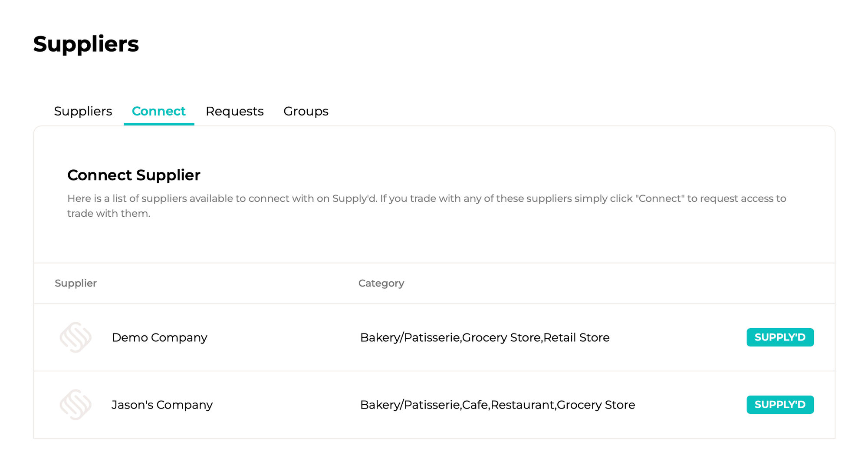
Task: Click "Restaurant" in Jason's Company's categories
Action: pyautogui.click(x=522, y=405)
